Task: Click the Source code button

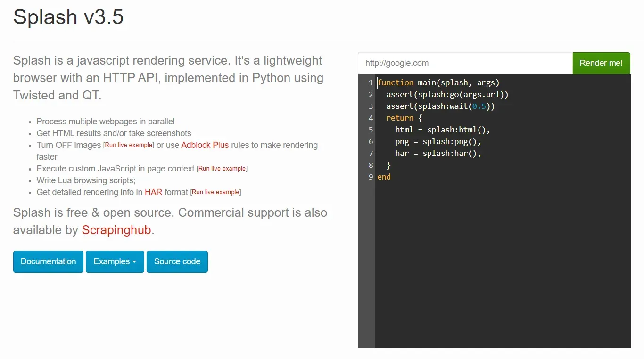Action: (177, 261)
